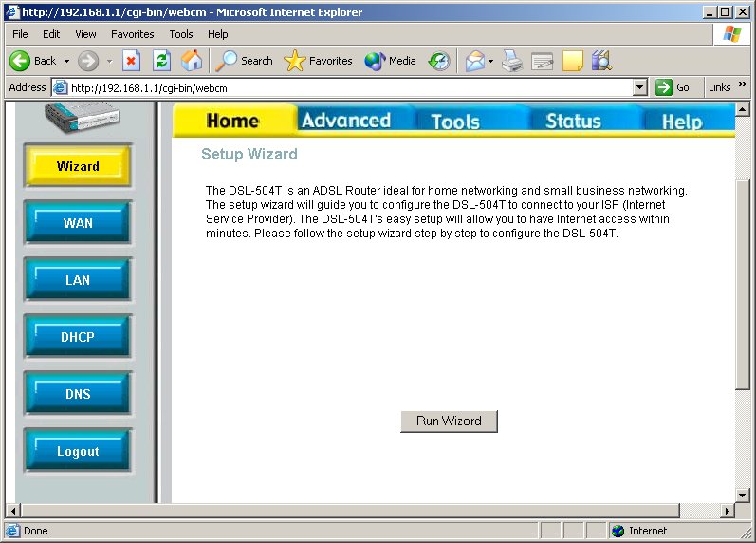Image resolution: width=756 pixels, height=543 pixels.
Task: Open the Tools menu in menu bar
Action: point(180,34)
